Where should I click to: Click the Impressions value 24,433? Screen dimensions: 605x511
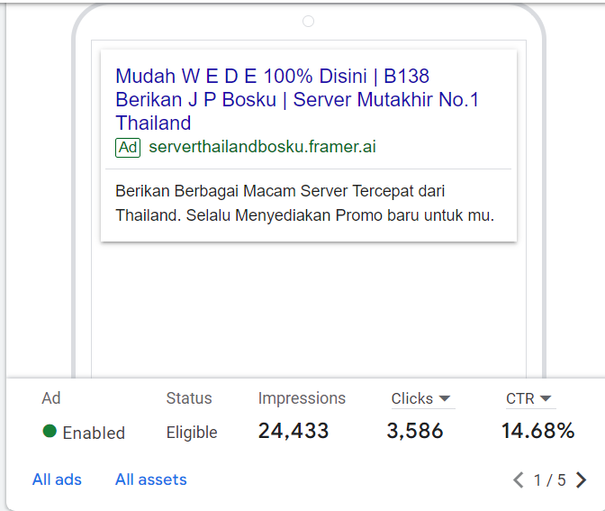[x=293, y=432]
